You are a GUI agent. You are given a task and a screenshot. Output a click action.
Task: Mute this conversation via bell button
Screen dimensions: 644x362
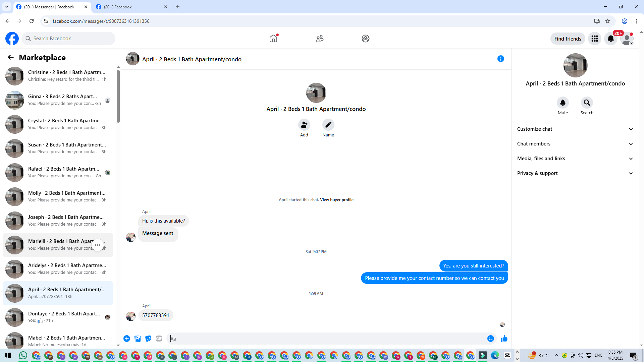562,103
